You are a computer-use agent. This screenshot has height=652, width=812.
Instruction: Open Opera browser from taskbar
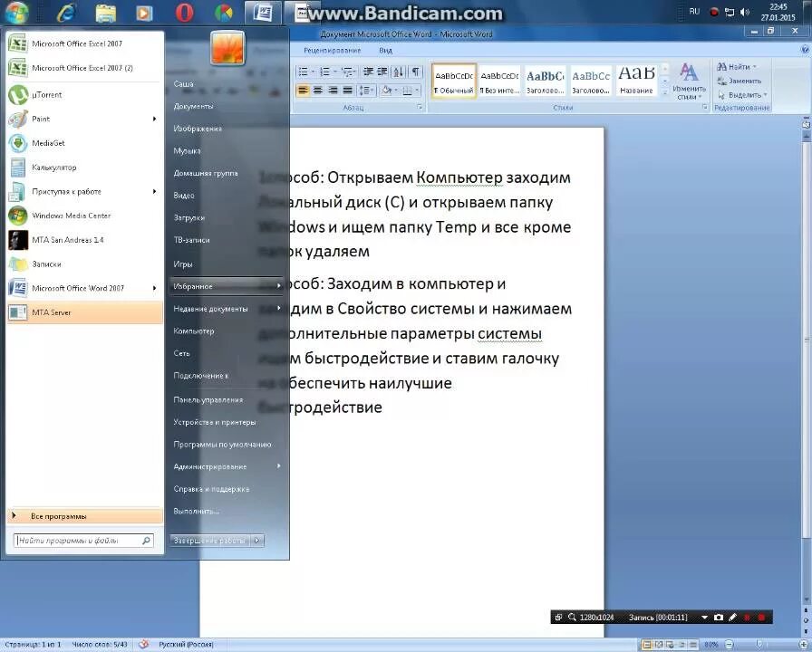184,13
